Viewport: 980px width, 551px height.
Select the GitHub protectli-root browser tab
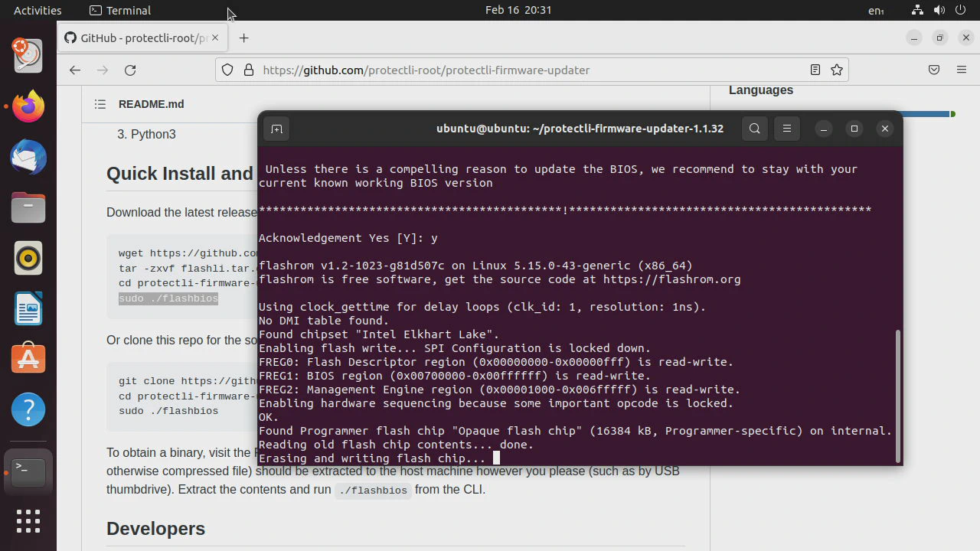pyautogui.click(x=142, y=38)
